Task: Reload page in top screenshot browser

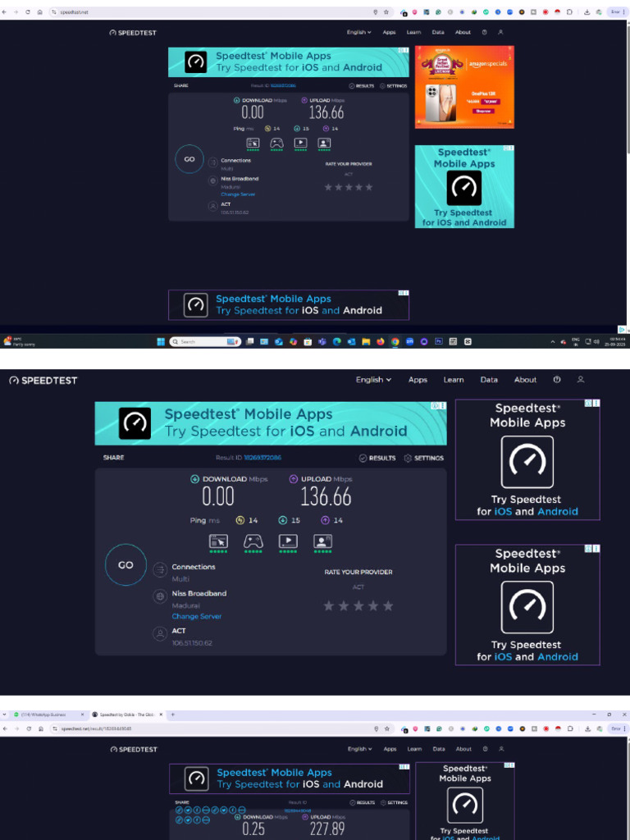Action: [27, 11]
